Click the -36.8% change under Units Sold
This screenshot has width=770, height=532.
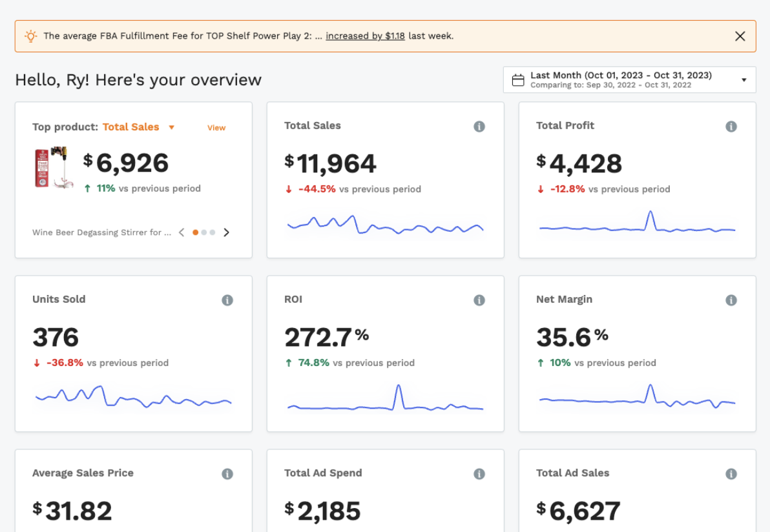(x=65, y=363)
